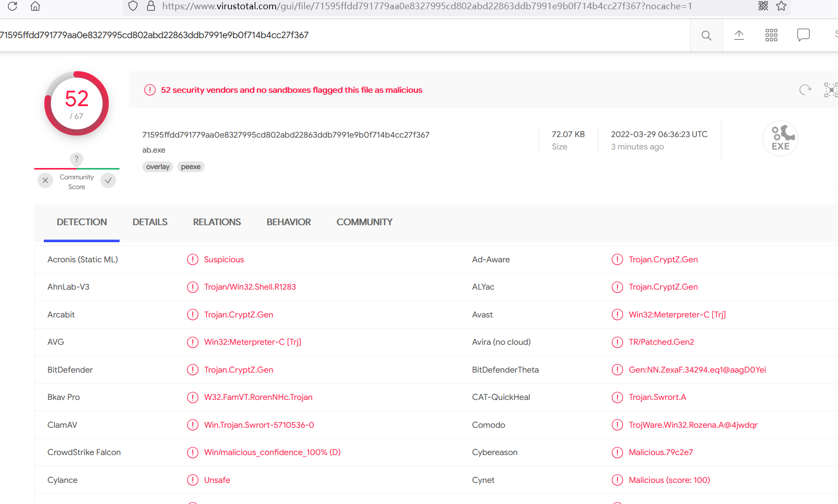838x504 pixels.
Task: Switch to the DETAILS tab
Action: coord(150,222)
